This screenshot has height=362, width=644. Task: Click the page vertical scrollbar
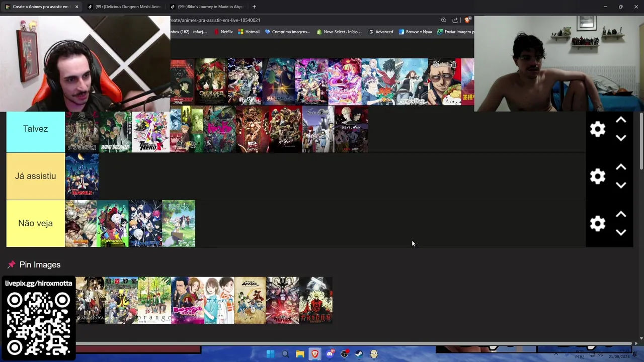click(x=641, y=141)
